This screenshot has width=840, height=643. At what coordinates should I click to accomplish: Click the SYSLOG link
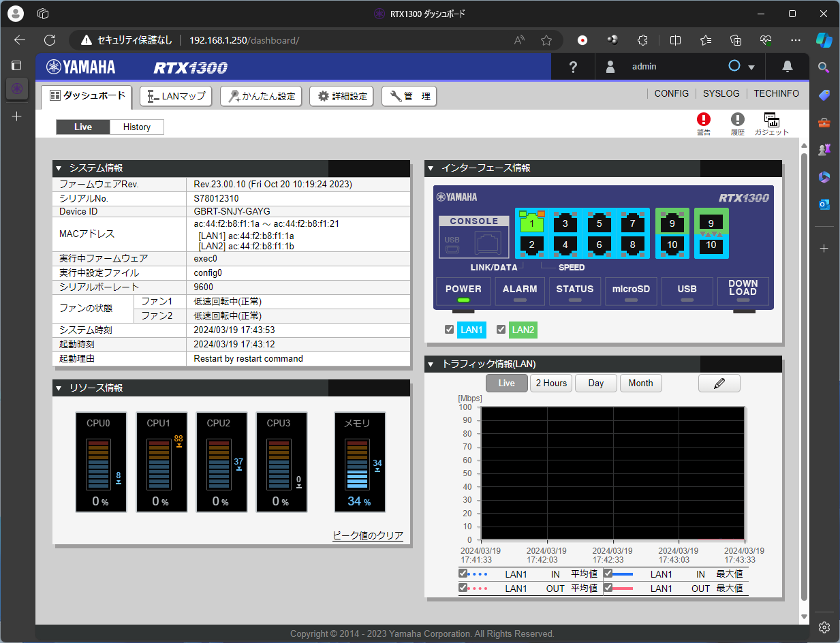tap(721, 93)
